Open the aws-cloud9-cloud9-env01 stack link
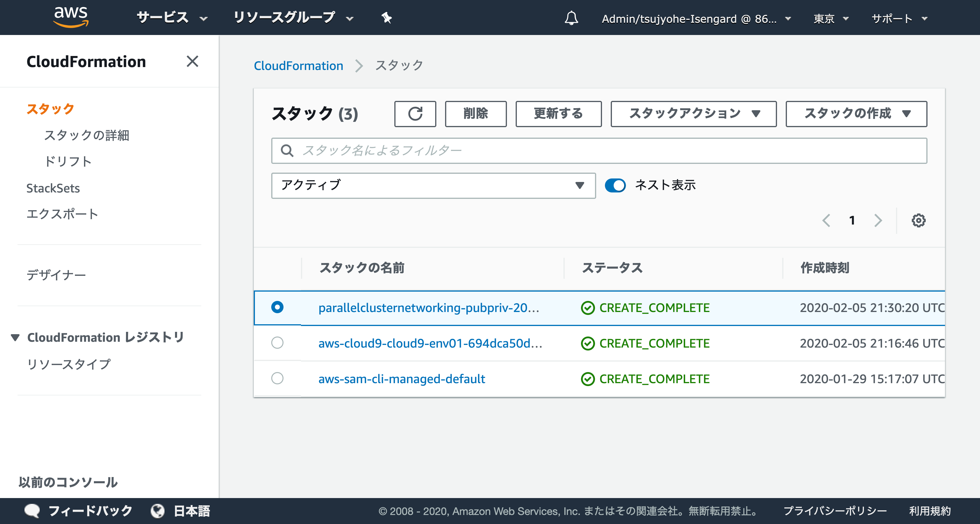 pyautogui.click(x=430, y=344)
